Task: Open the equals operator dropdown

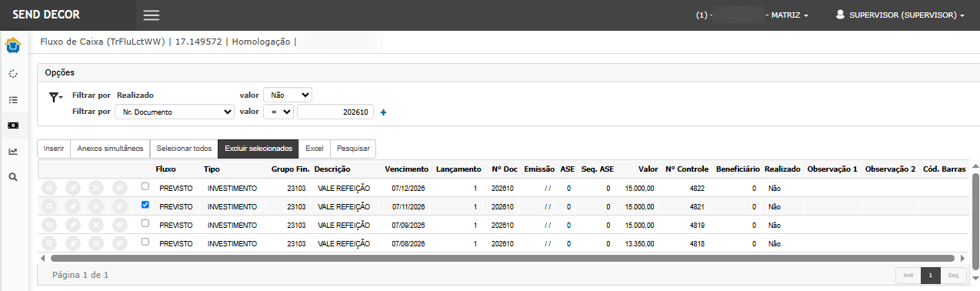Action: click(278, 112)
